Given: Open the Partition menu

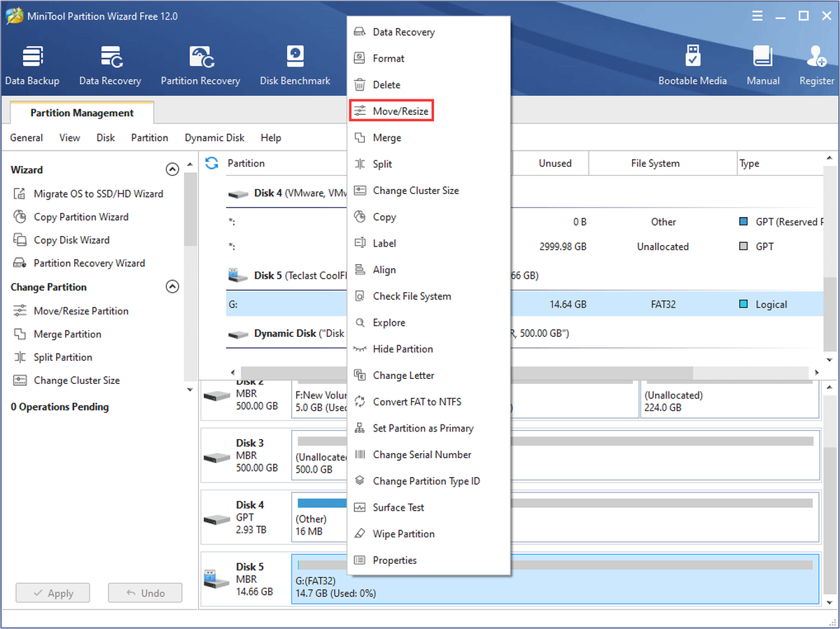Looking at the screenshot, I should click(150, 138).
